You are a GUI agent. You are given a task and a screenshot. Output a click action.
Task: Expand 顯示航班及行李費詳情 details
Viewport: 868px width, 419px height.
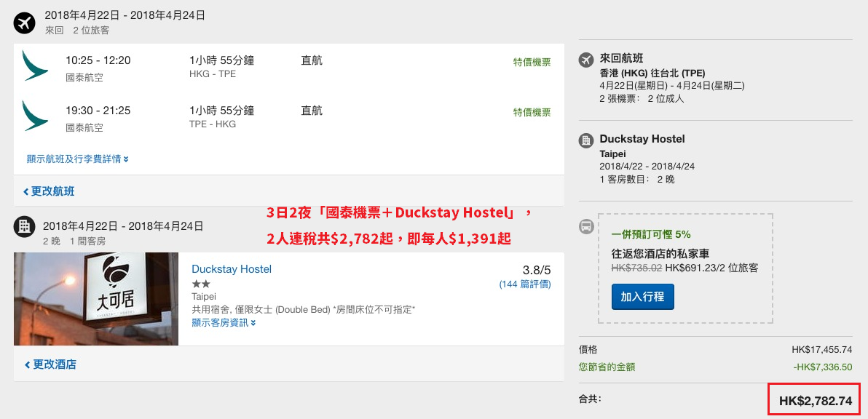click(77, 159)
